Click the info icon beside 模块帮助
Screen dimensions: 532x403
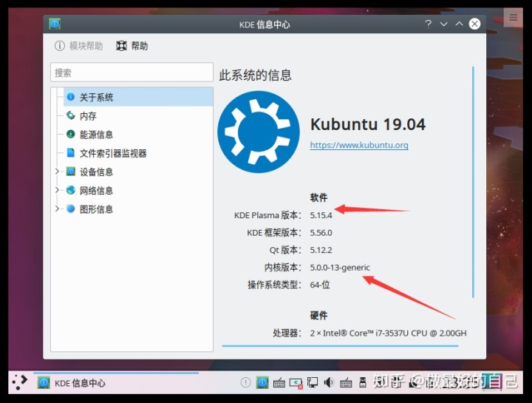60,46
